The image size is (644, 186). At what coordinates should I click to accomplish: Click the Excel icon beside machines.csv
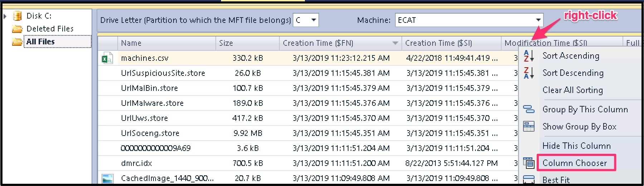tap(107, 58)
